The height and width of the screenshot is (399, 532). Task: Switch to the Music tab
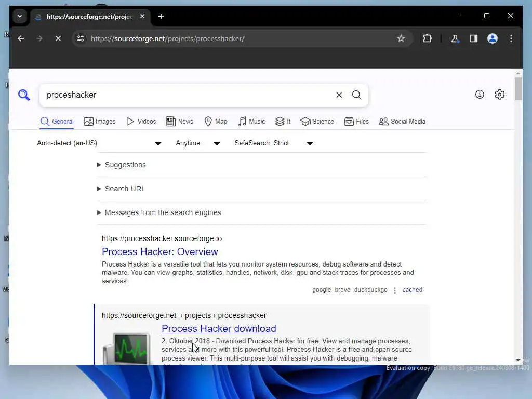click(251, 122)
